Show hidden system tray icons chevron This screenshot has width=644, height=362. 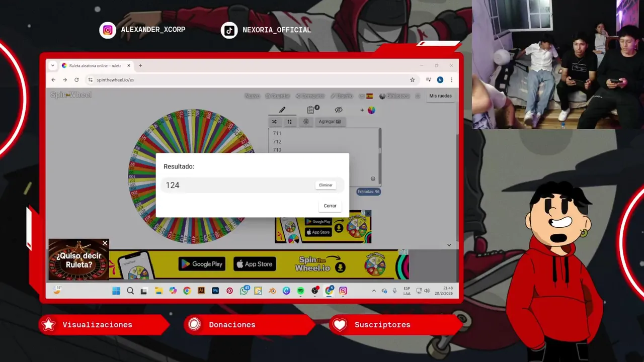coord(374,291)
